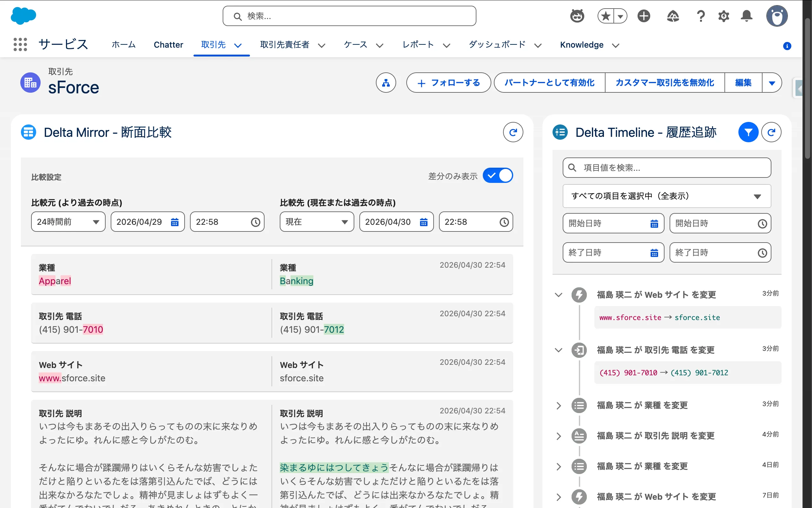The height and width of the screenshot is (508, 812).
Task: Open the 開始日時 clock time picker
Action: (762, 224)
